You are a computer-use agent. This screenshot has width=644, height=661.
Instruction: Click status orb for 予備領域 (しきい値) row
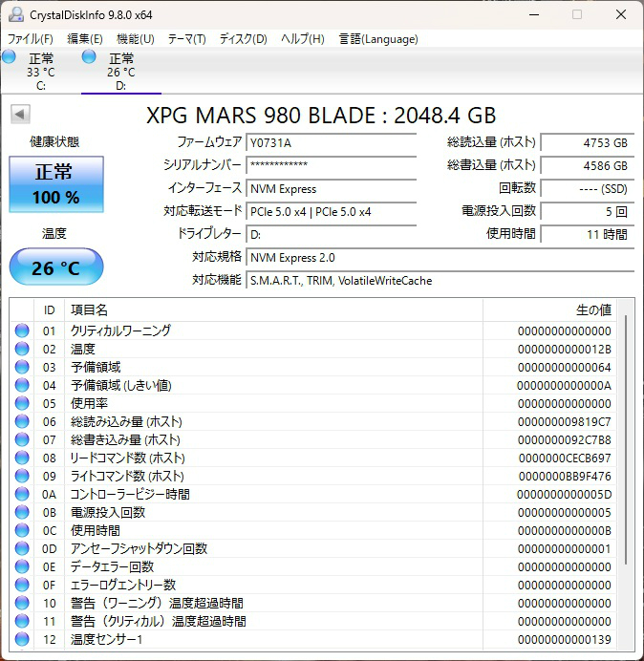(22, 385)
